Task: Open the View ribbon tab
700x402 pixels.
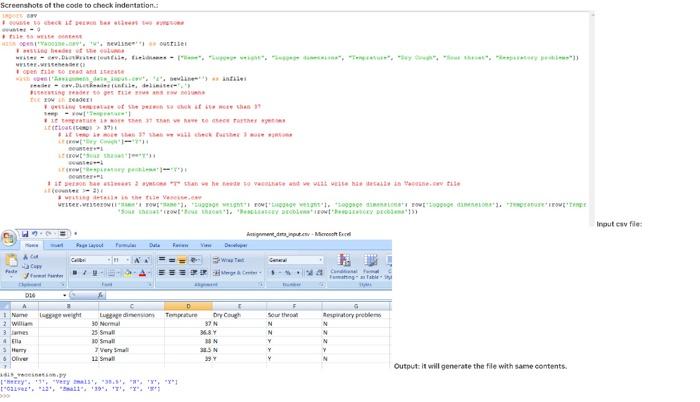Action: 206,245
